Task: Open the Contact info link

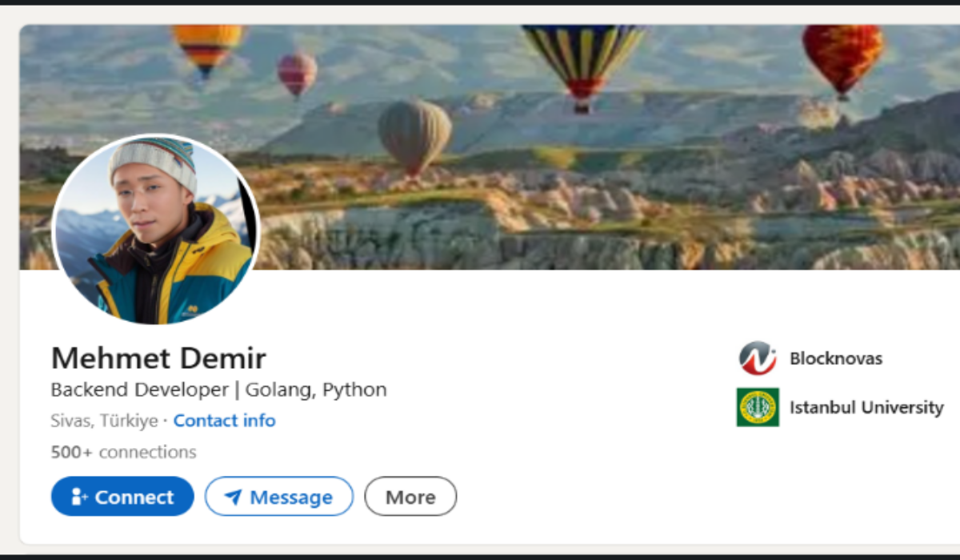Action: pos(224,421)
